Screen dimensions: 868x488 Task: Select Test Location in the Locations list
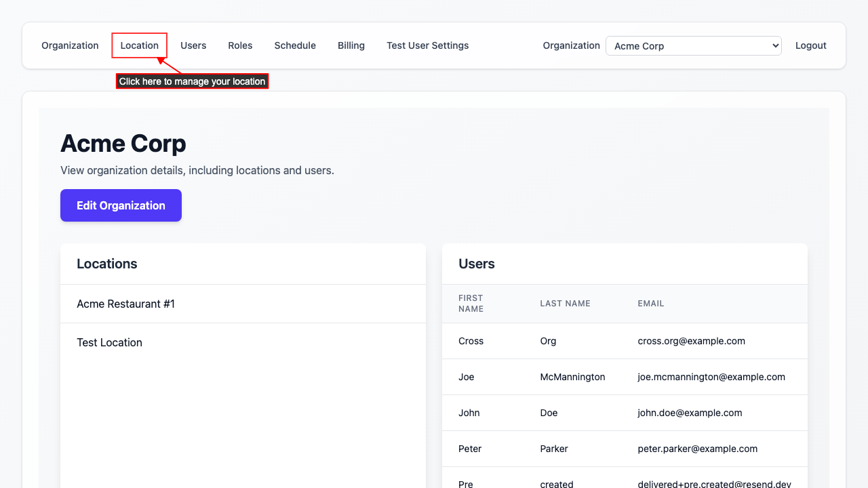(x=109, y=342)
